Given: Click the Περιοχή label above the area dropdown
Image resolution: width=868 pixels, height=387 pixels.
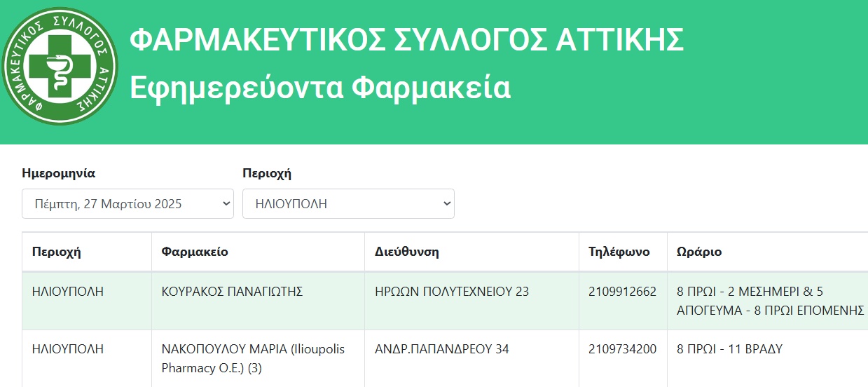Looking at the screenshot, I should (x=267, y=173).
